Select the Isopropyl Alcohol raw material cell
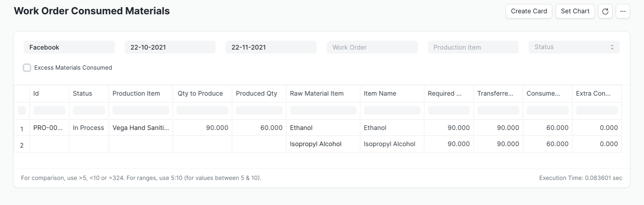644x205 pixels. tap(315, 144)
